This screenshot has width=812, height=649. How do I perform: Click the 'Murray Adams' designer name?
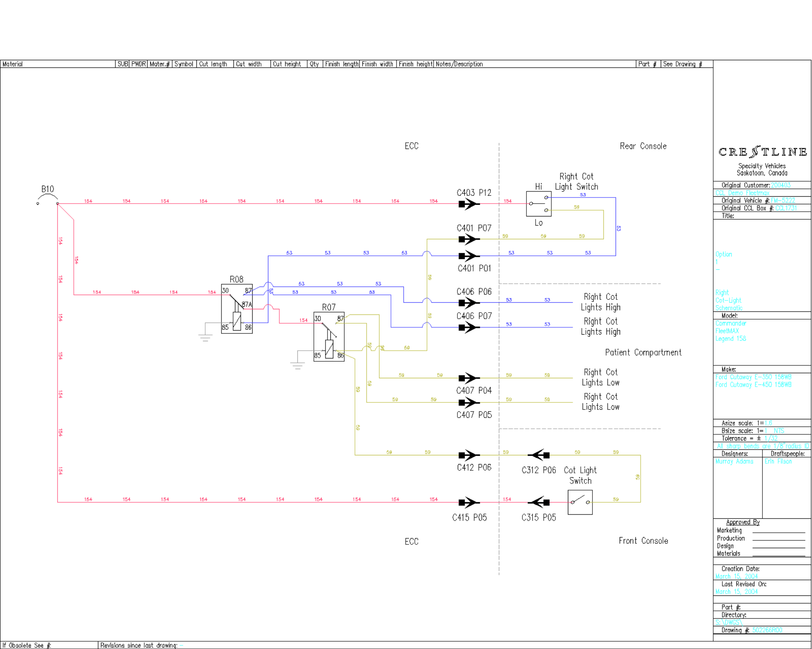[x=734, y=461]
